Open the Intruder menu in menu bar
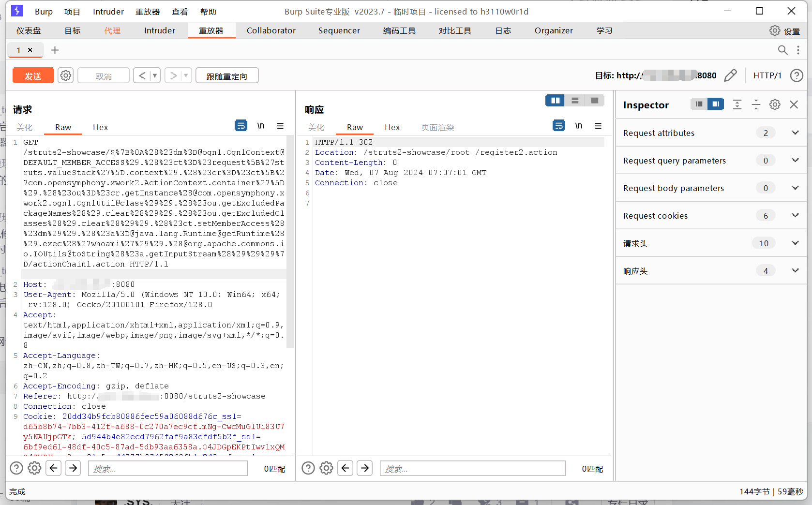The height and width of the screenshot is (505, 812). [108, 12]
